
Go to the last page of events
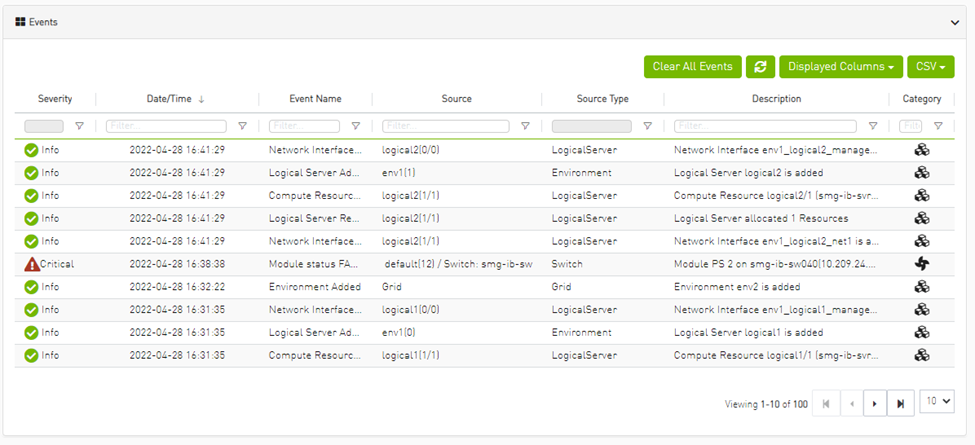900,403
